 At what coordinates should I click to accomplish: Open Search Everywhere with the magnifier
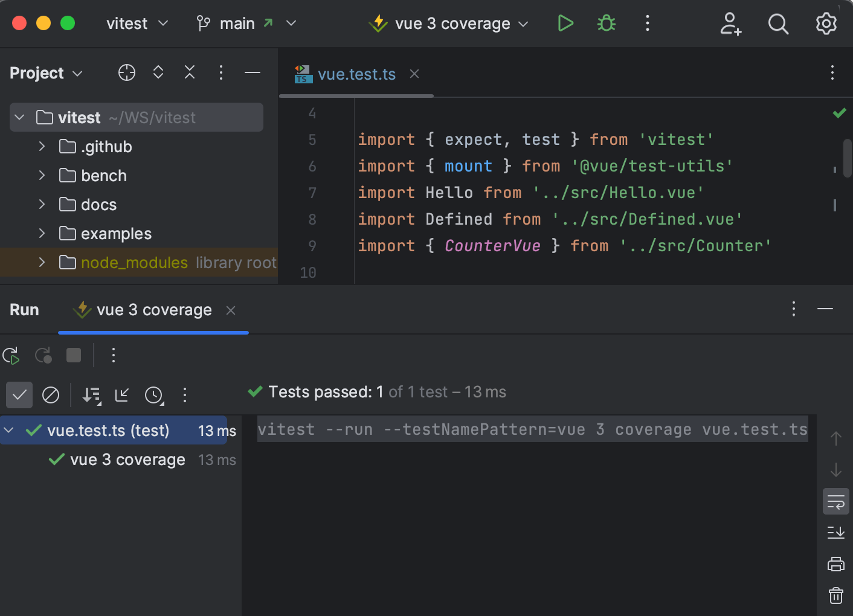click(778, 24)
